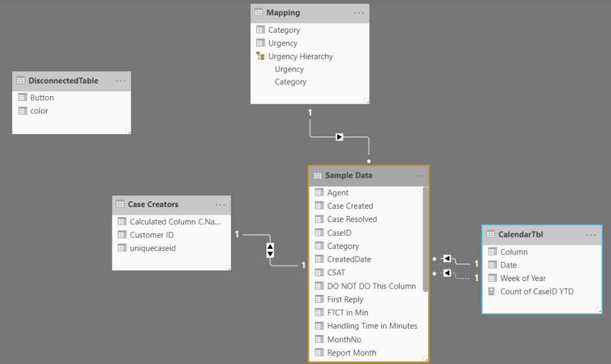Viewport: 611px width, 364px height.
Task: Click the resize handle of the CalendarTbl card
Action: click(x=598, y=310)
